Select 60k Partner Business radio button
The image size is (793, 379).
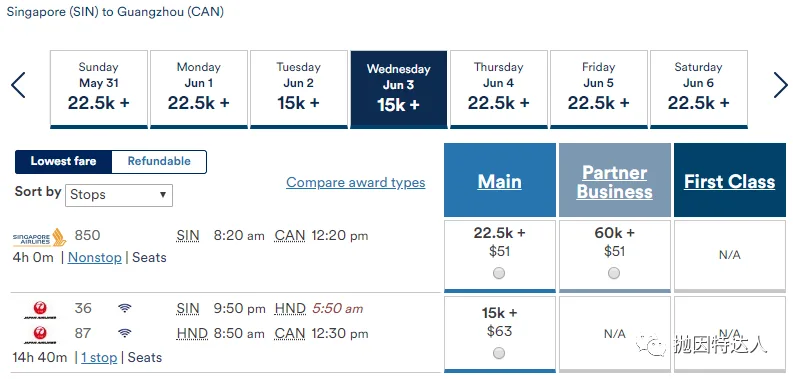pyautogui.click(x=614, y=273)
